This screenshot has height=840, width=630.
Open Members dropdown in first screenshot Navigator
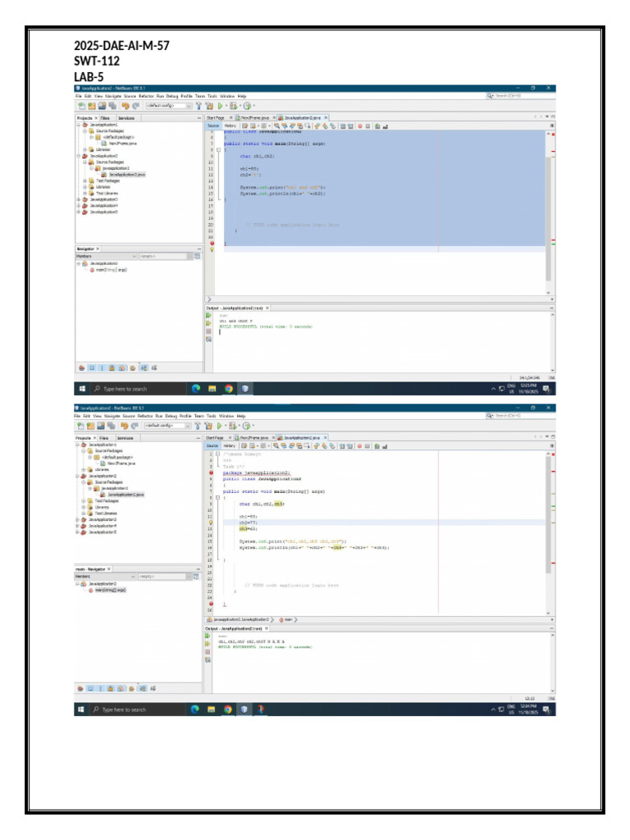[106, 256]
